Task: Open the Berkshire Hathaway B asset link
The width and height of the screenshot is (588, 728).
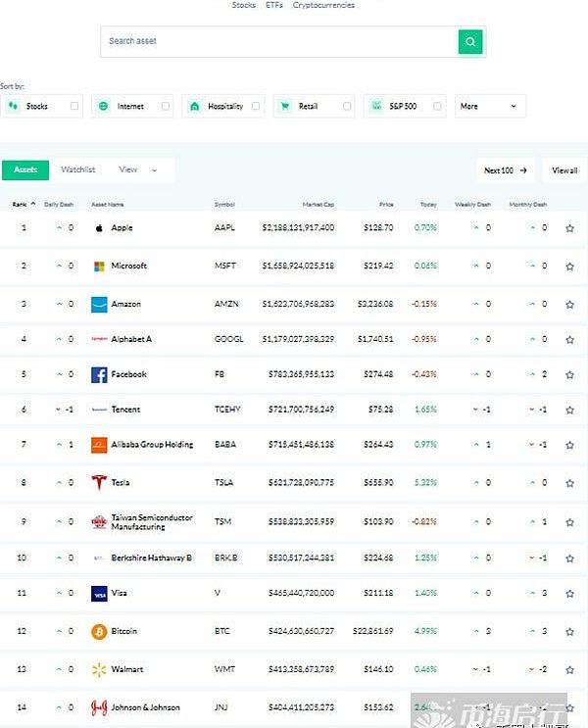Action: click(152, 558)
